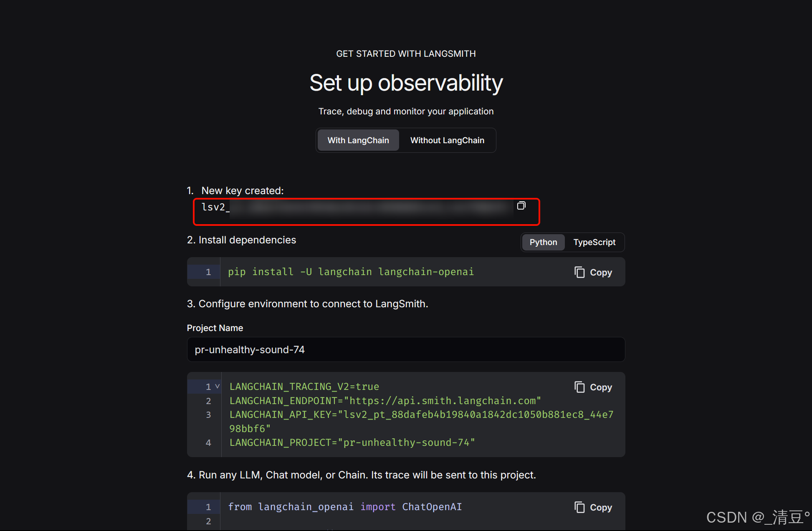Choose the Python language tab

pos(543,242)
